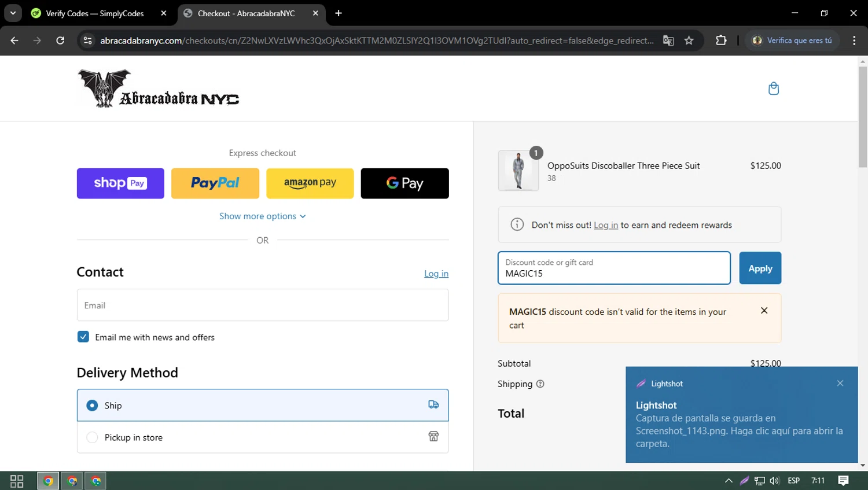Open site information icon in address bar
Viewport: 868px width, 490px height.
click(x=87, y=40)
